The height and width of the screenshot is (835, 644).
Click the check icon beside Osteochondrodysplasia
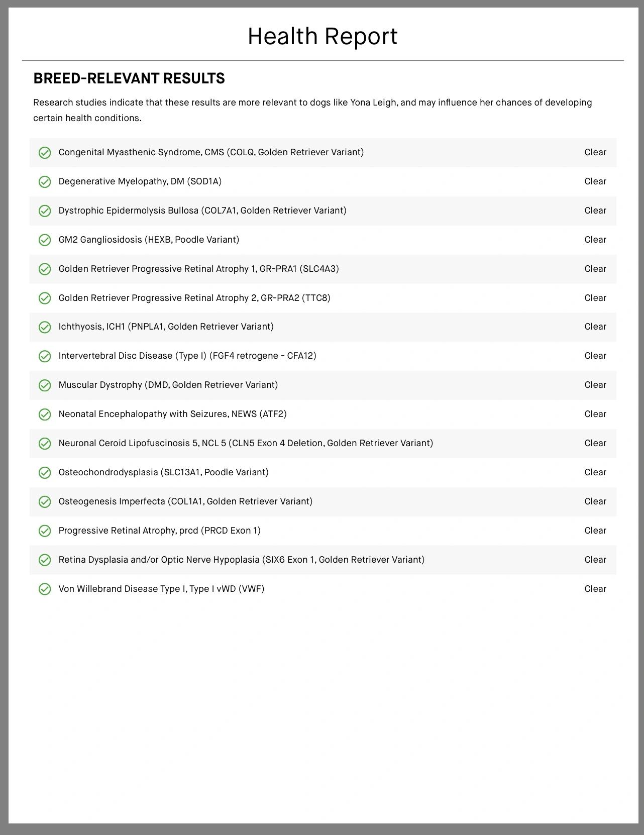(45, 473)
